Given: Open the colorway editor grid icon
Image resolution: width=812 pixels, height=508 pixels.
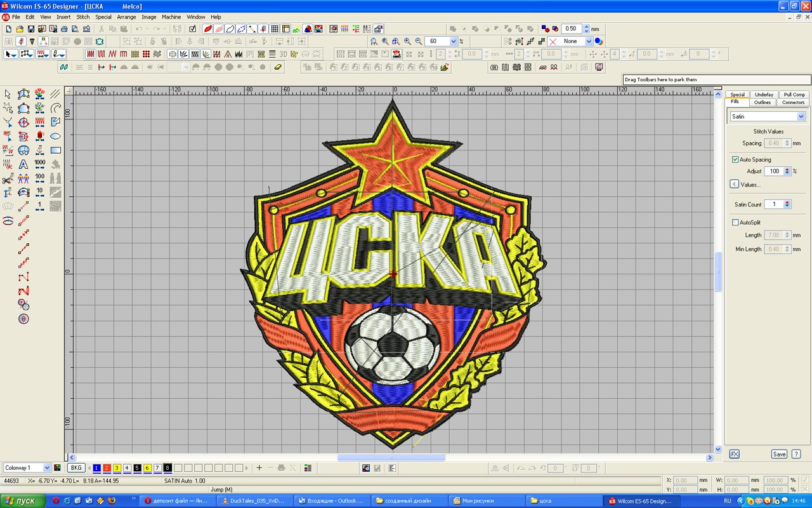Looking at the screenshot, I should click(58, 468).
